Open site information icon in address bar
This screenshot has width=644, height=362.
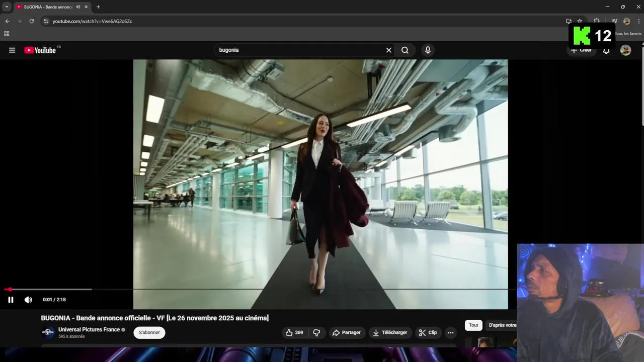(46, 21)
